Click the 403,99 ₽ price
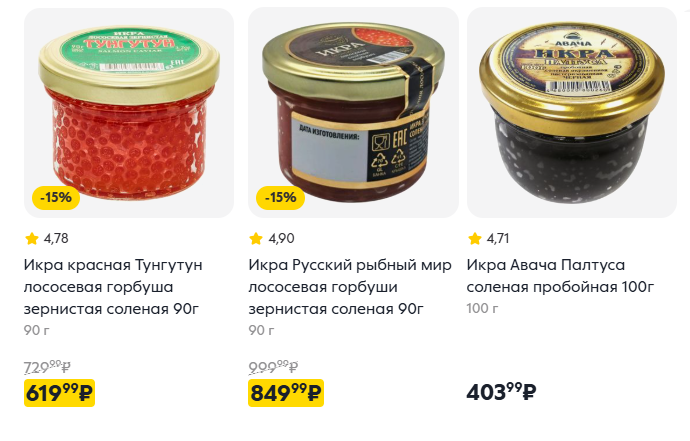The width and height of the screenshot is (690, 441). [x=501, y=392]
